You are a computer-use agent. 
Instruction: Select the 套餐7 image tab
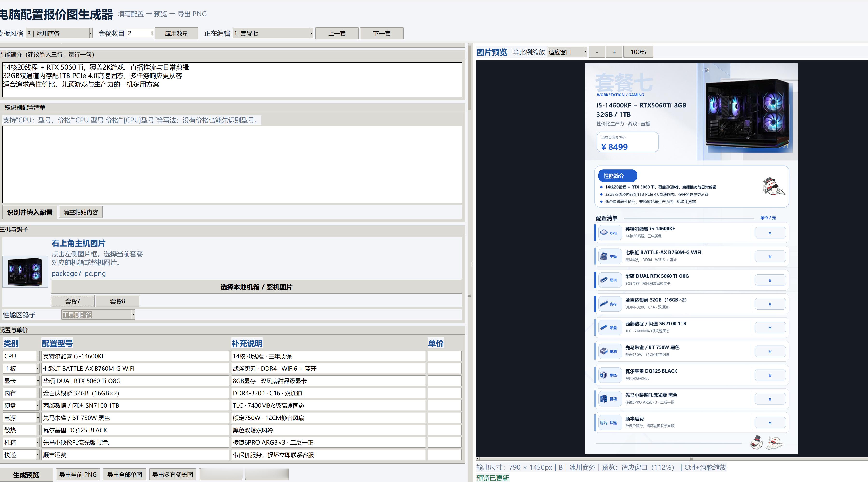[x=73, y=301]
